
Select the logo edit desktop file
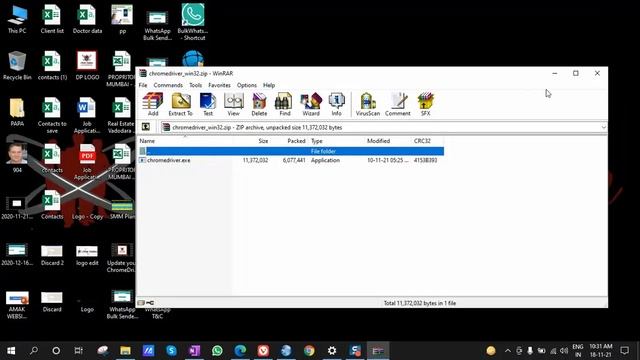[87, 255]
